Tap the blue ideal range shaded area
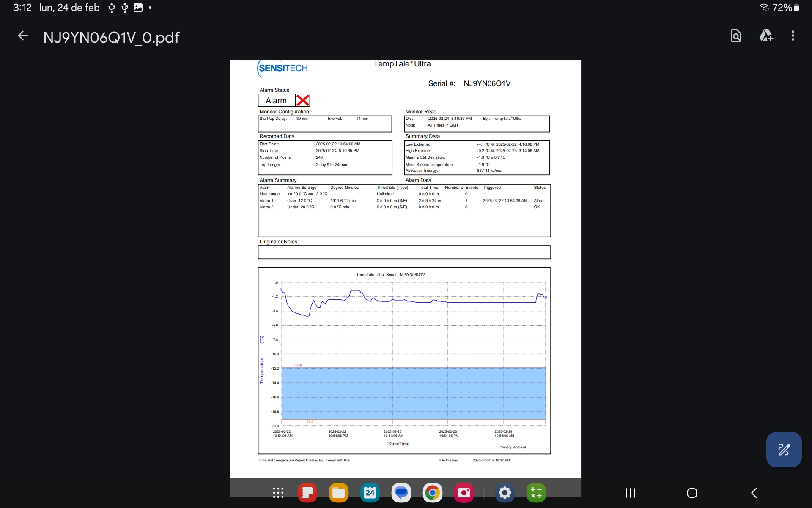 point(413,394)
